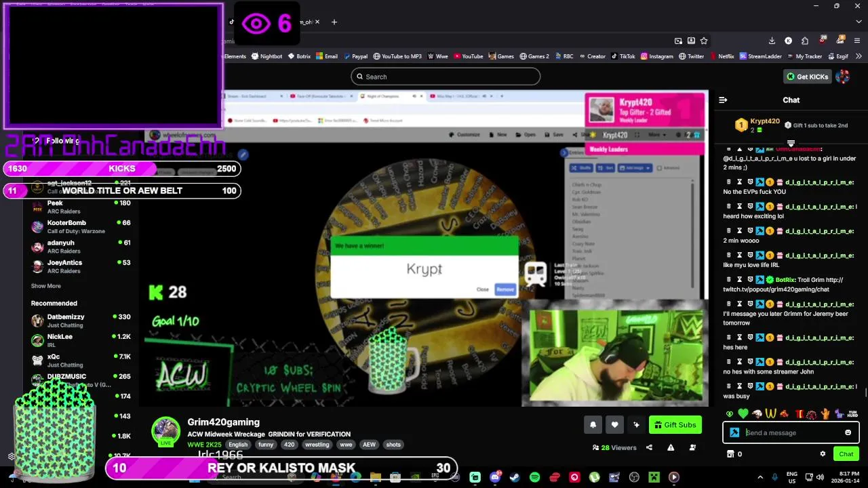Expand the sidebar list with Show More
The height and width of the screenshot is (488, 868).
pyautogui.click(x=45, y=286)
